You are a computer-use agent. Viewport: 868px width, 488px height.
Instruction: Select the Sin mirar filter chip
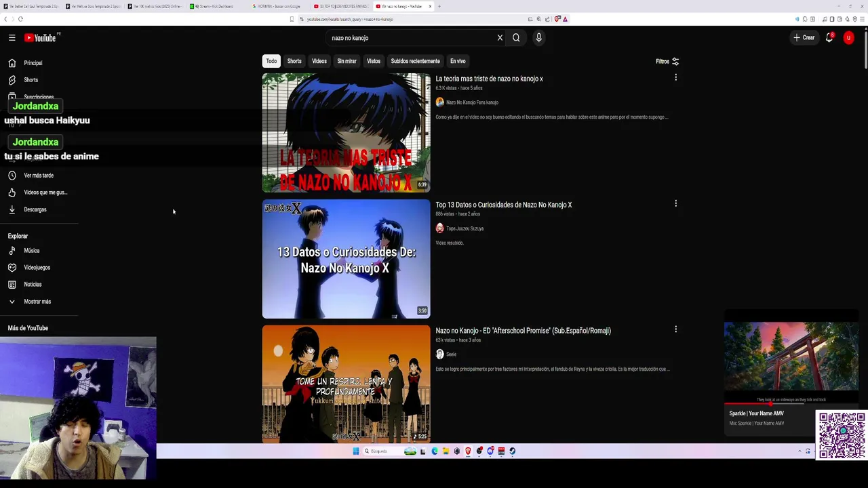point(347,61)
